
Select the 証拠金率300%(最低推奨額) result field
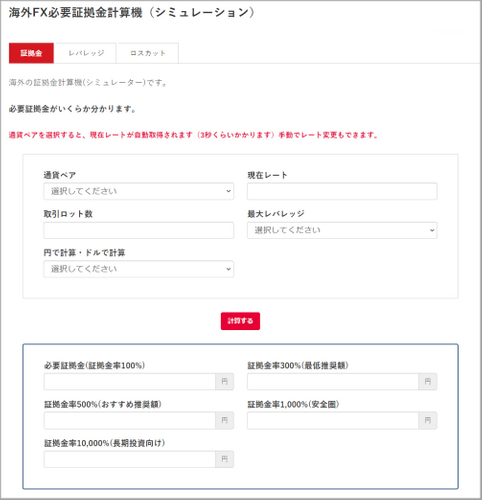coord(333,382)
